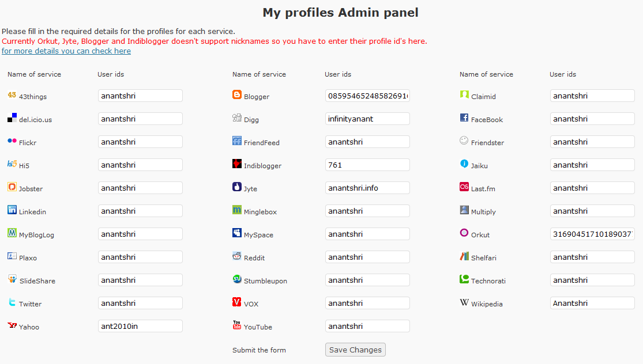
Task: Select the Digg user id field
Action: 367,119
